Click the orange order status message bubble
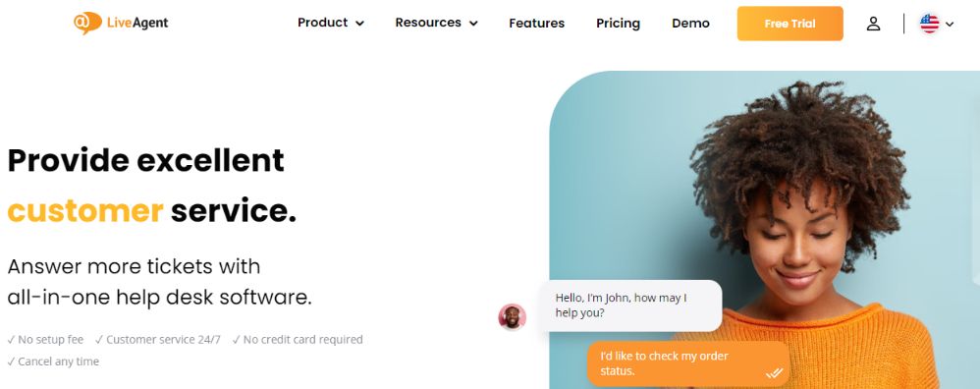Viewport: 980px width, 389px height. click(x=688, y=363)
